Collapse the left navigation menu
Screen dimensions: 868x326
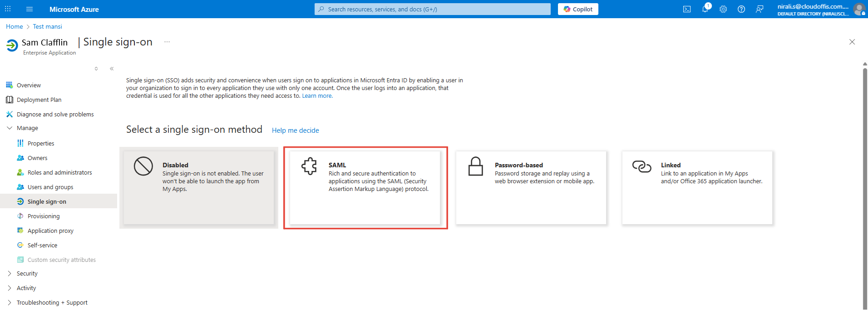112,69
